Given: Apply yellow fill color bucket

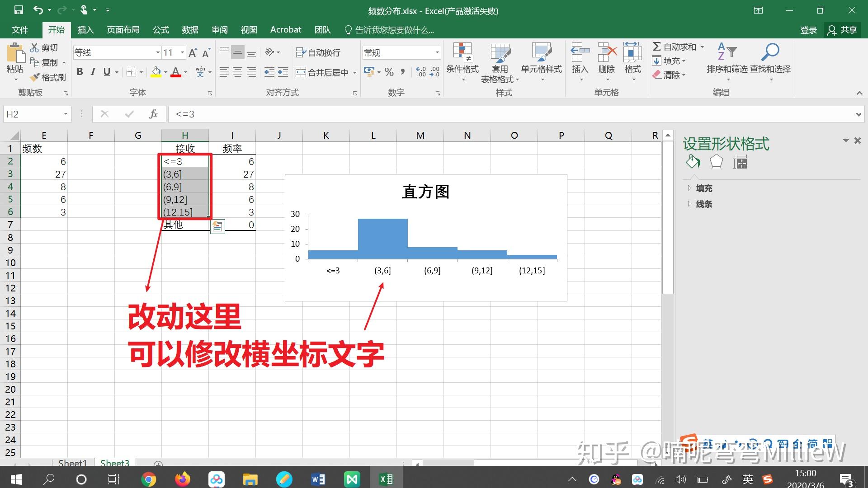Looking at the screenshot, I should tap(156, 72).
